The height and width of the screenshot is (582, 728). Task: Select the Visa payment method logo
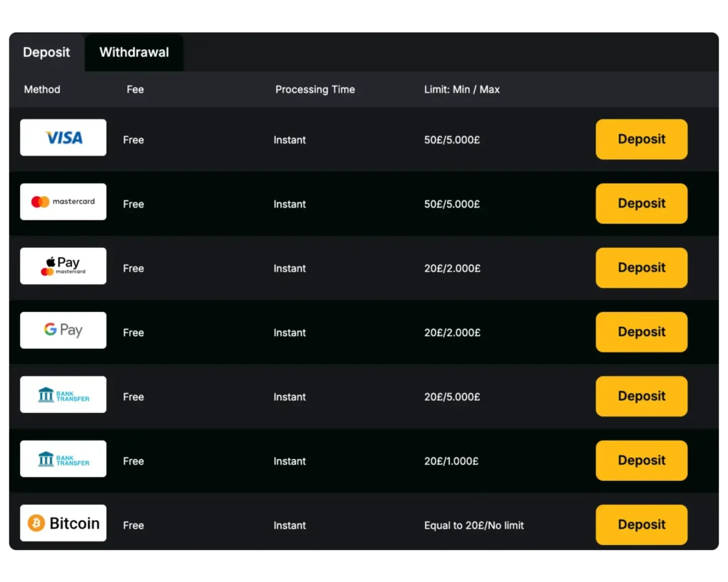[x=63, y=137]
